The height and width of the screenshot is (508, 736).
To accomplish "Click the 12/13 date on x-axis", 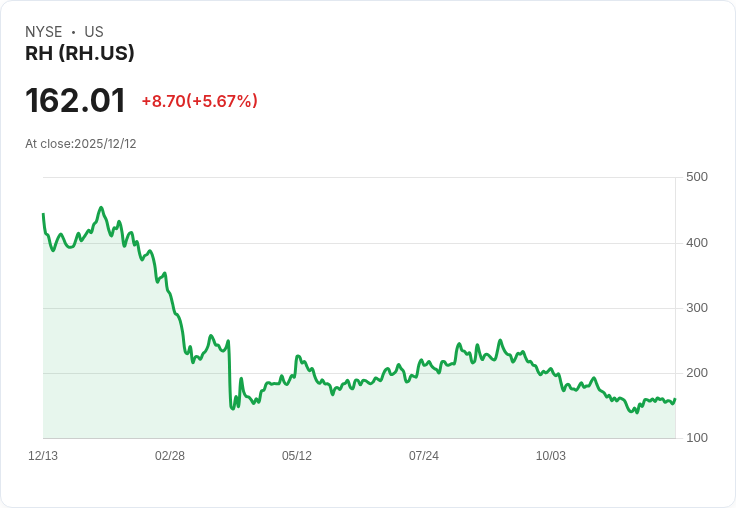I will [43, 456].
